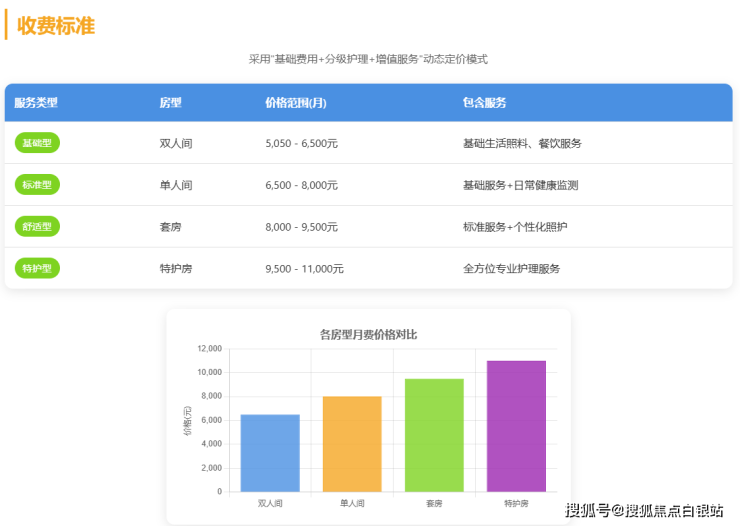This screenshot has width=740, height=526.
Task: Click the green 套房 chart bar
Action: coord(434,435)
